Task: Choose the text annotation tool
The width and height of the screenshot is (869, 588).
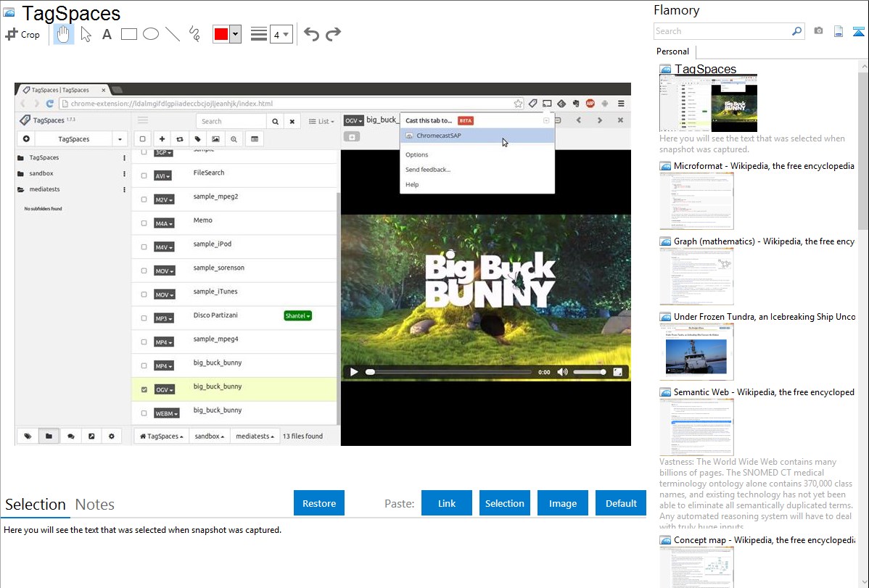Action: pos(107,34)
